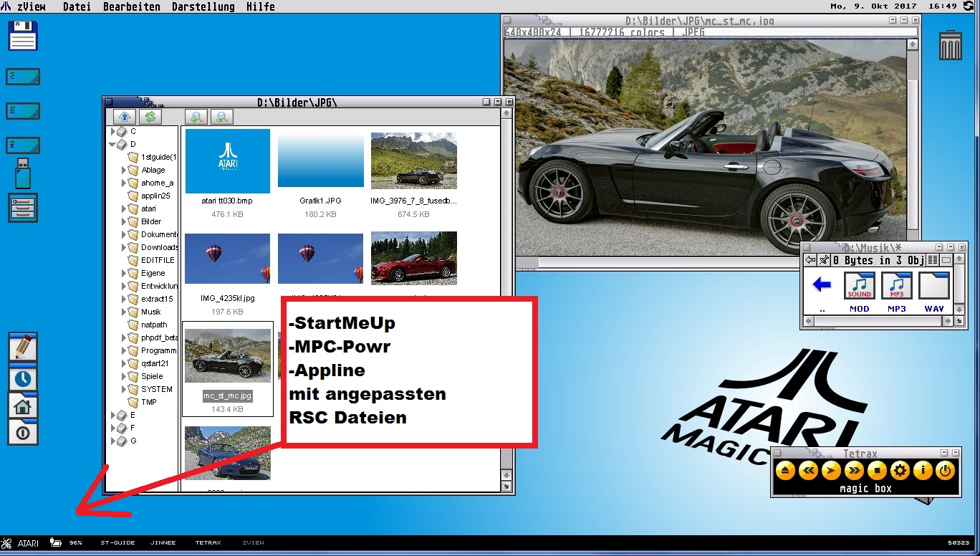Expand drive G in folder tree
Image resolution: width=980 pixels, height=556 pixels.
[113, 441]
